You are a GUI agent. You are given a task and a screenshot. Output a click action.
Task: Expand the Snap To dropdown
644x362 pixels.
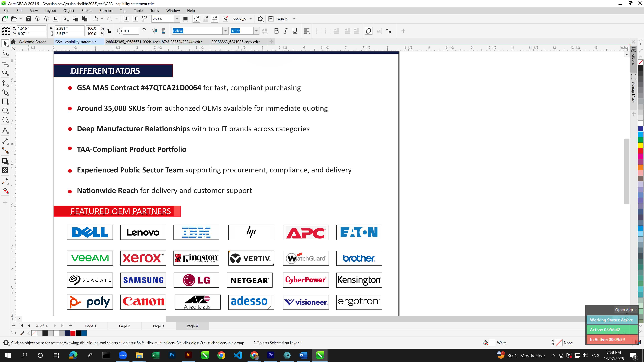pos(251,19)
